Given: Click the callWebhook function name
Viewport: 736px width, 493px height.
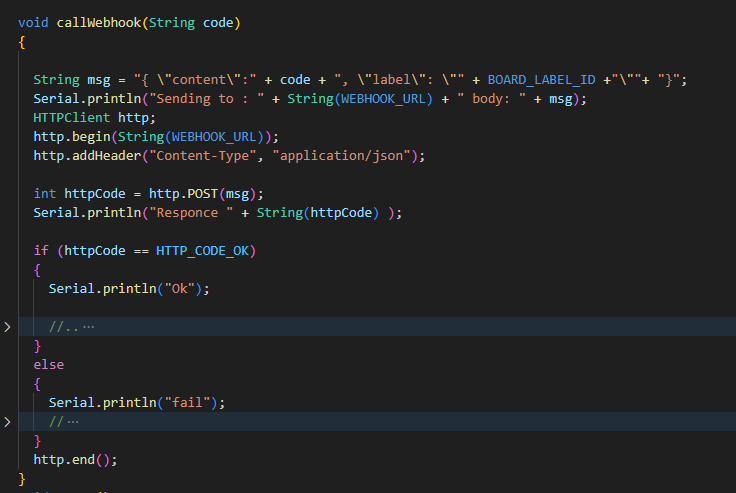Looking at the screenshot, I should tap(99, 23).
